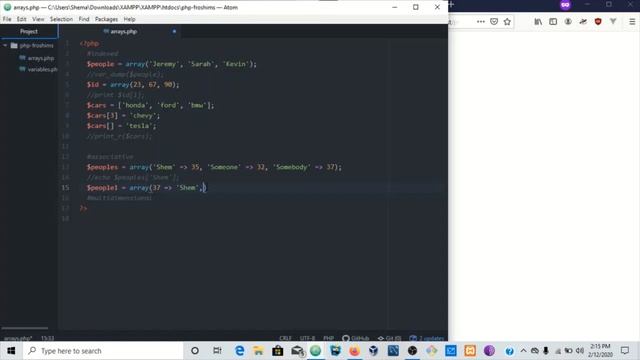Switch to Atom via the taskbar icon

tap(316, 351)
